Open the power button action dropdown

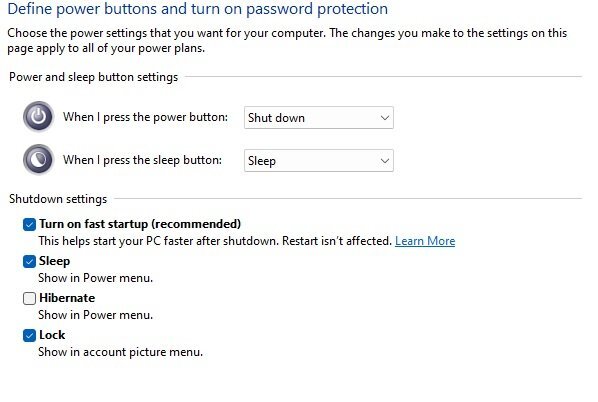[319, 117]
